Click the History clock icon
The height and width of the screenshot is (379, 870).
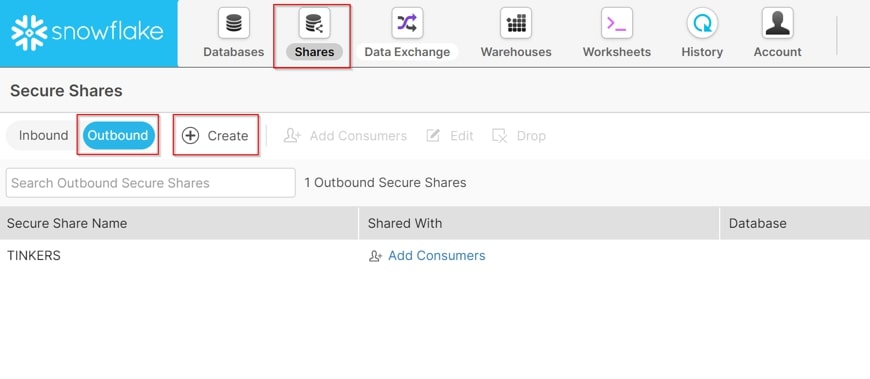pos(702,23)
